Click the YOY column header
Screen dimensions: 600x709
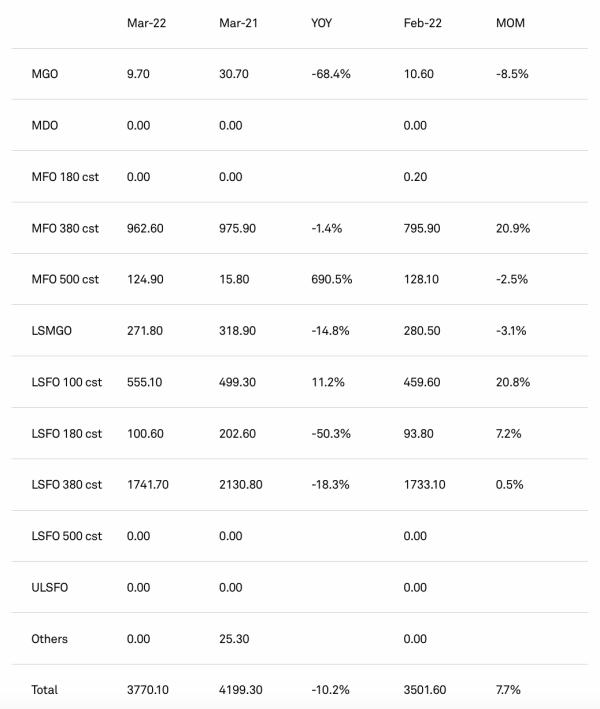(322, 22)
